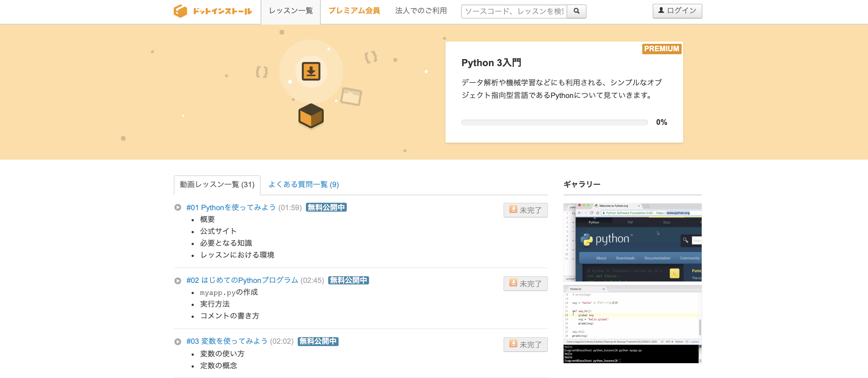Open the レッスン一覧 nav tab
Viewport: 868px width, 378px height.
291,11
